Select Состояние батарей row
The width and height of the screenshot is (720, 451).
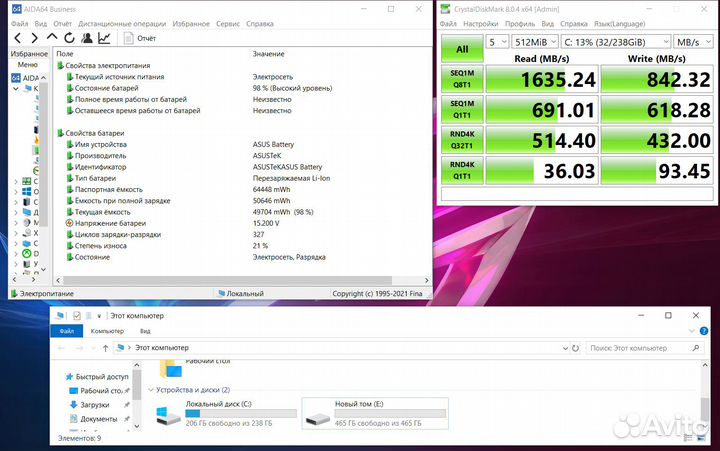tap(102, 88)
